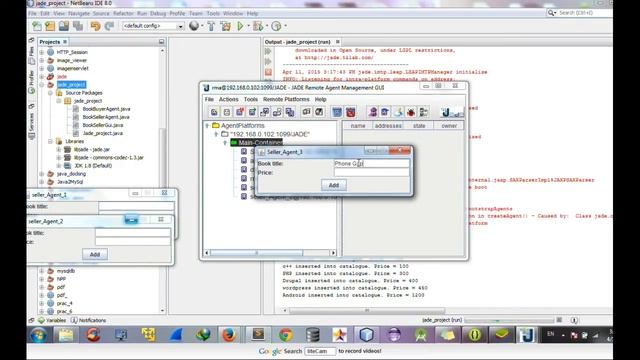Click the Build Project hammer icon
The image size is (640, 360).
211,26
